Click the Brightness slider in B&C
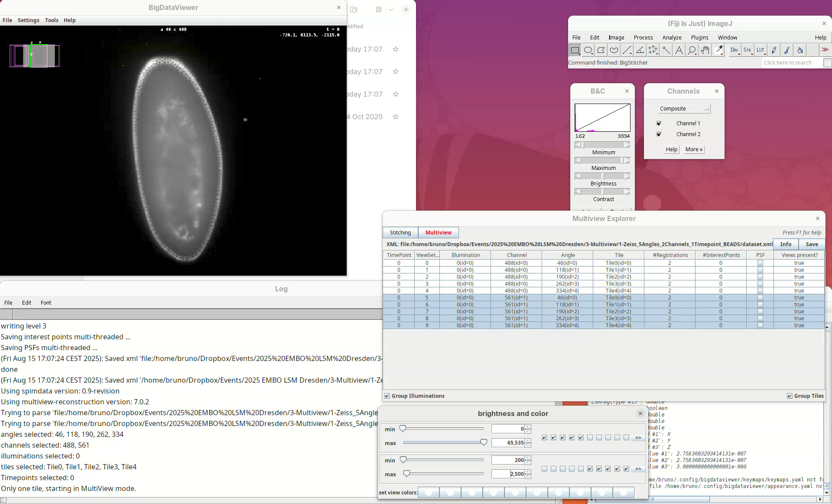Screen dimensions: 832x504 pos(602,176)
